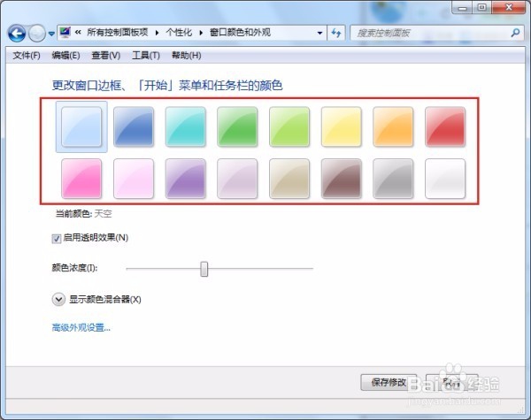The image size is (531, 420).
Task: Open the recent pages dropdown arrow
Action: (x=51, y=34)
